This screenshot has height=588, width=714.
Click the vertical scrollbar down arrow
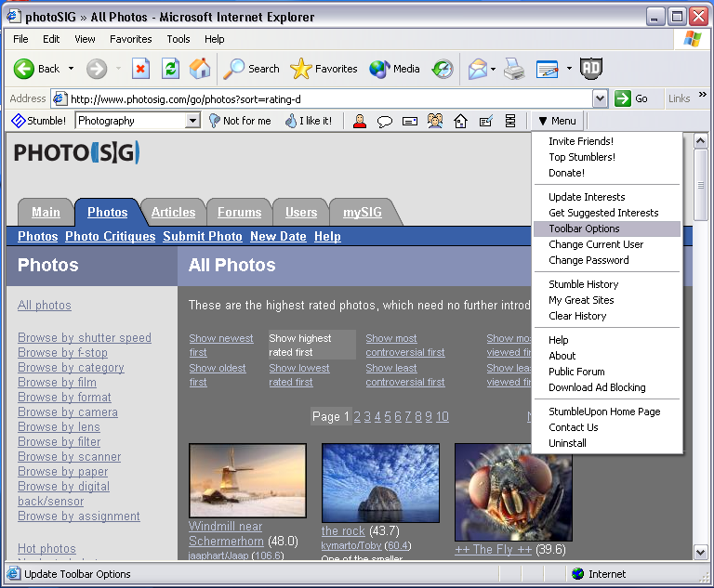tap(700, 553)
